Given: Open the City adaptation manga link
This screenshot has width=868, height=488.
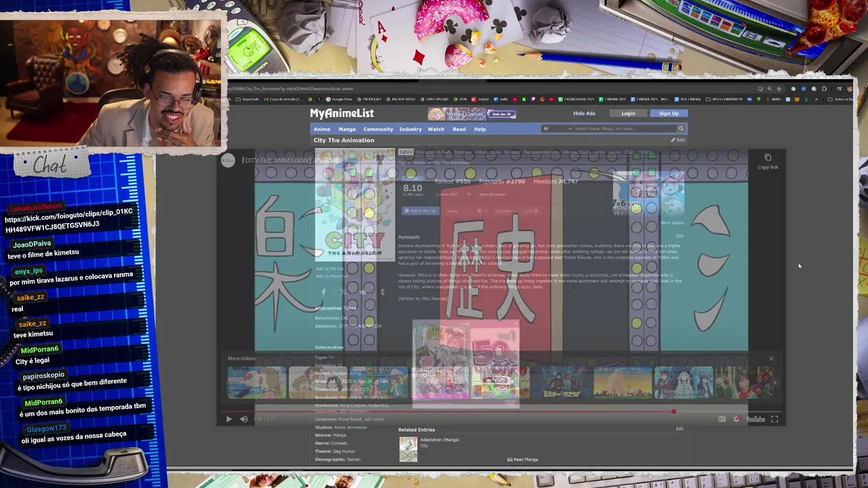Looking at the screenshot, I should point(424,445).
